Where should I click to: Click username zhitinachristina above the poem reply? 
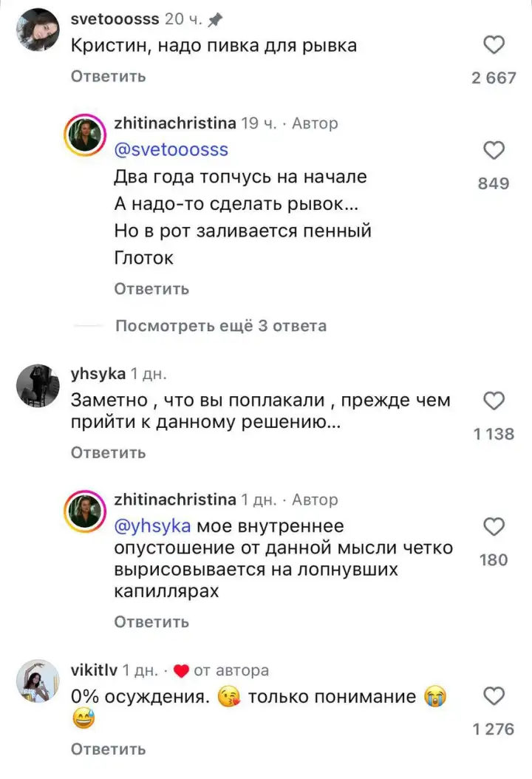point(175,123)
